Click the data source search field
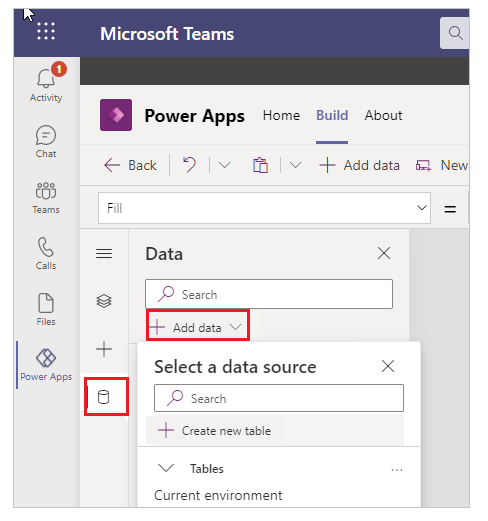 [x=279, y=398]
